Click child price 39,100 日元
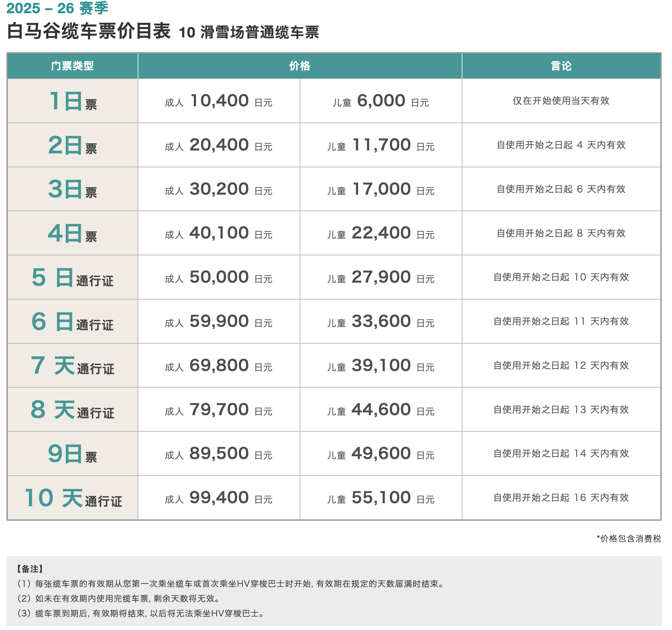Screen dimensions: 672x630 [x=380, y=365]
